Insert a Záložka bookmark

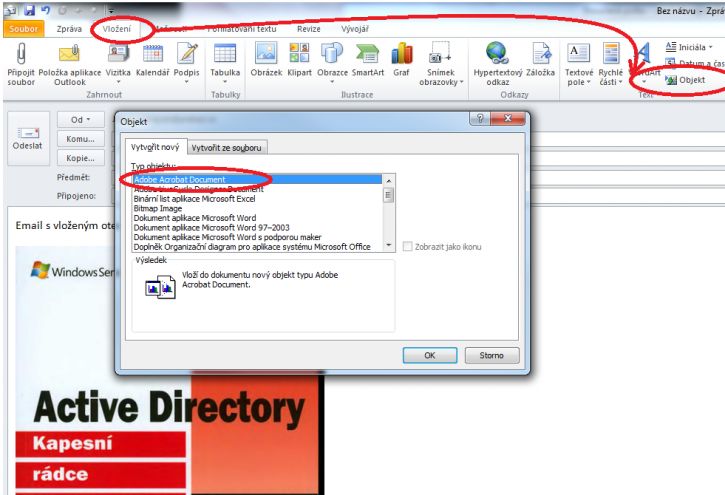point(541,60)
